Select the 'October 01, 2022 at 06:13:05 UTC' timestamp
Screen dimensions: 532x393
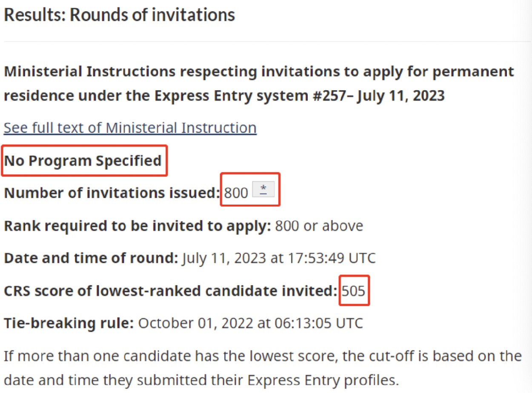pyautogui.click(x=251, y=323)
